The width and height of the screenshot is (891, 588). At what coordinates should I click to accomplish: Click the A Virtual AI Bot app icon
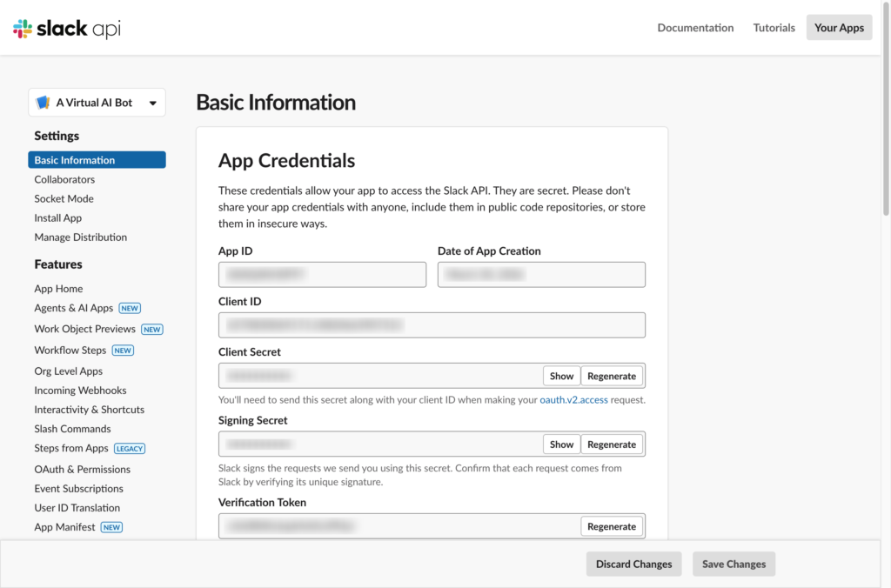click(43, 103)
